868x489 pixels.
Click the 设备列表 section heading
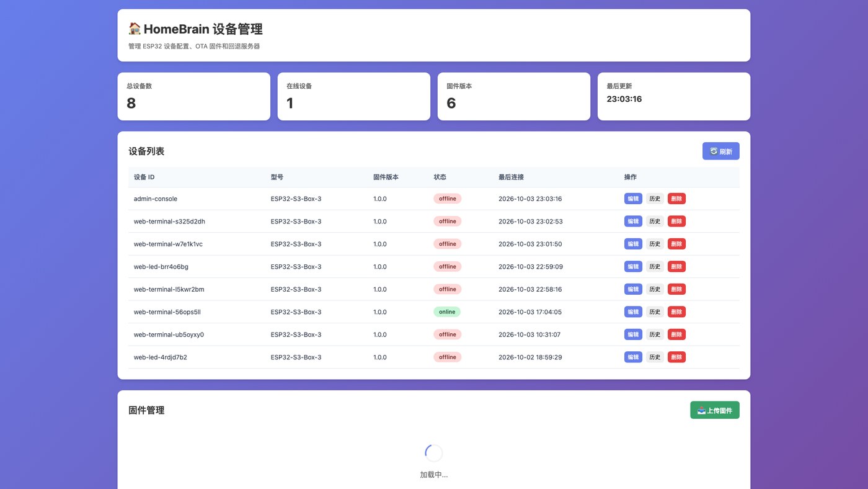pos(146,151)
